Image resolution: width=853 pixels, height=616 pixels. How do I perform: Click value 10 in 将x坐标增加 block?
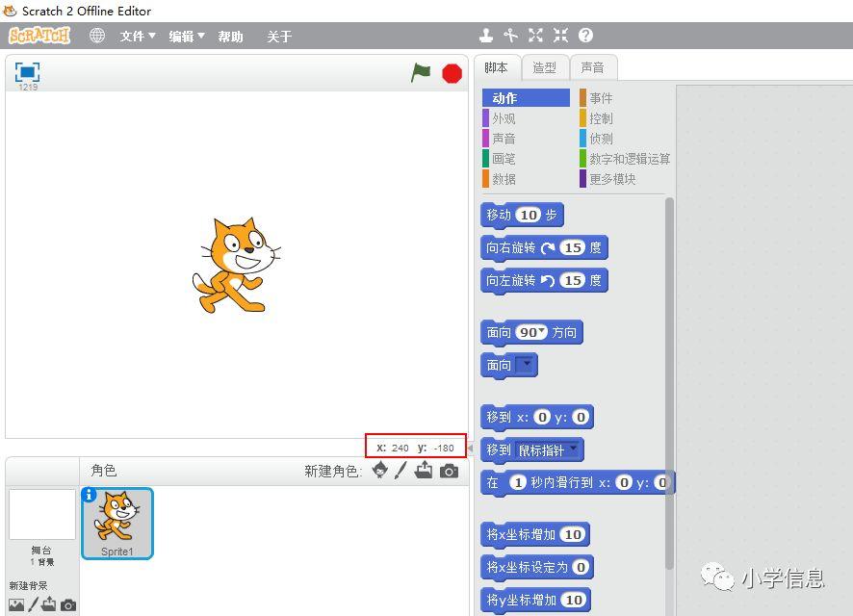coord(573,534)
